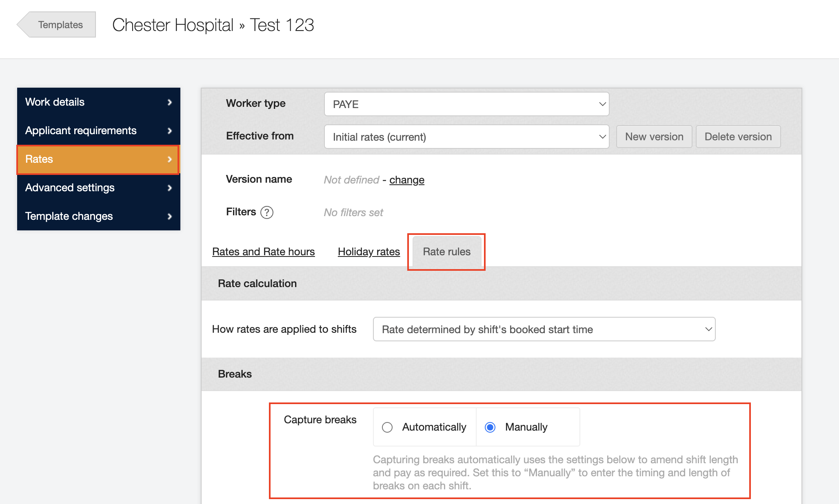Switch to the Holiday rates tab
Screen dimensions: 839x504
pos(368,252)
